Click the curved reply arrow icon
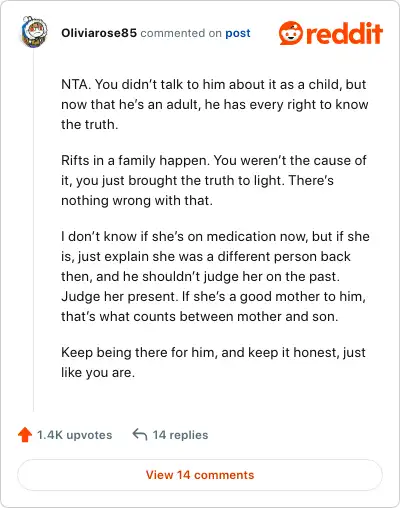The width and height of the screenshot is (400, 508). (x=140, y=434)
